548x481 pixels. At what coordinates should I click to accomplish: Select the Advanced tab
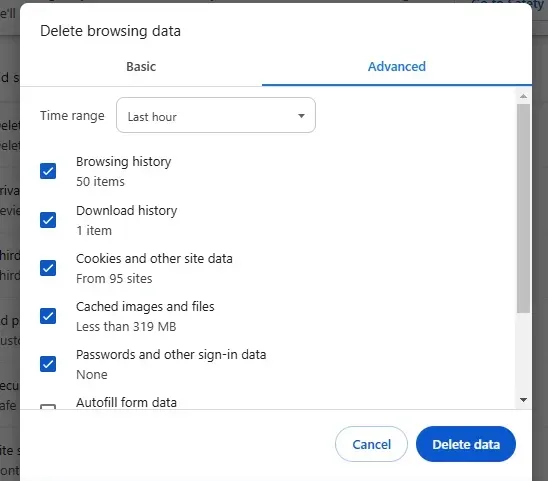pos(397,66)
